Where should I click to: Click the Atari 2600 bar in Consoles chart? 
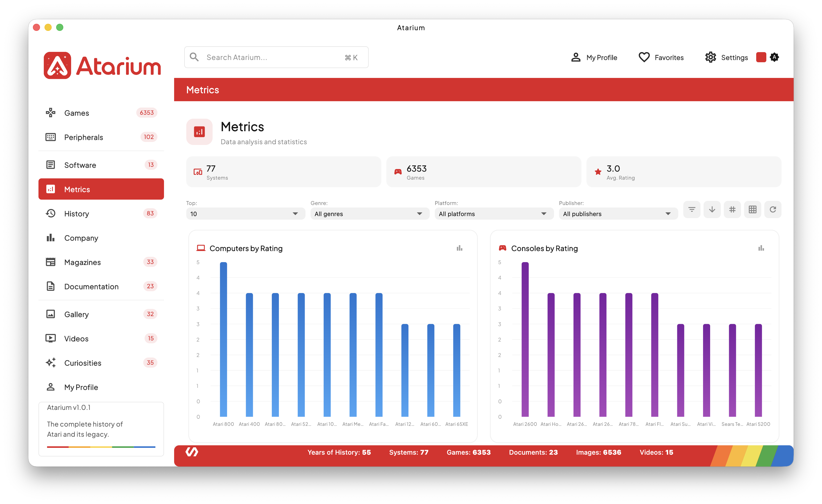525,339
